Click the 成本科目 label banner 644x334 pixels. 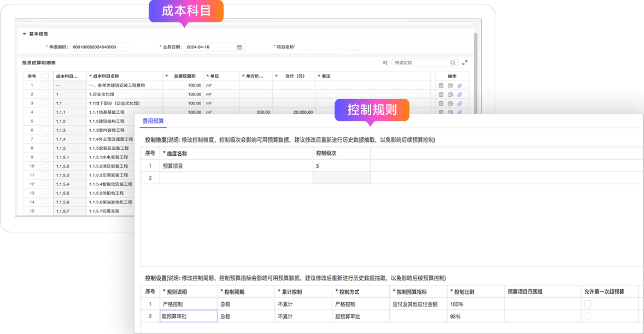(x=186, y=11)
